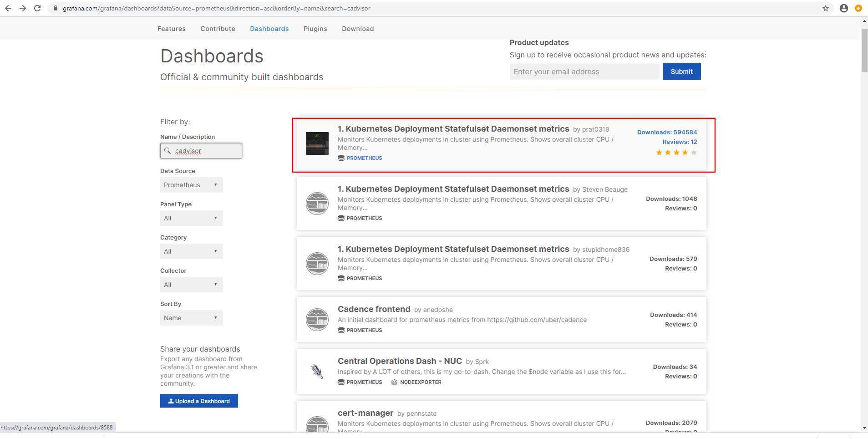Open the Data Source dropdown set to Prometheus

point(191,185)
